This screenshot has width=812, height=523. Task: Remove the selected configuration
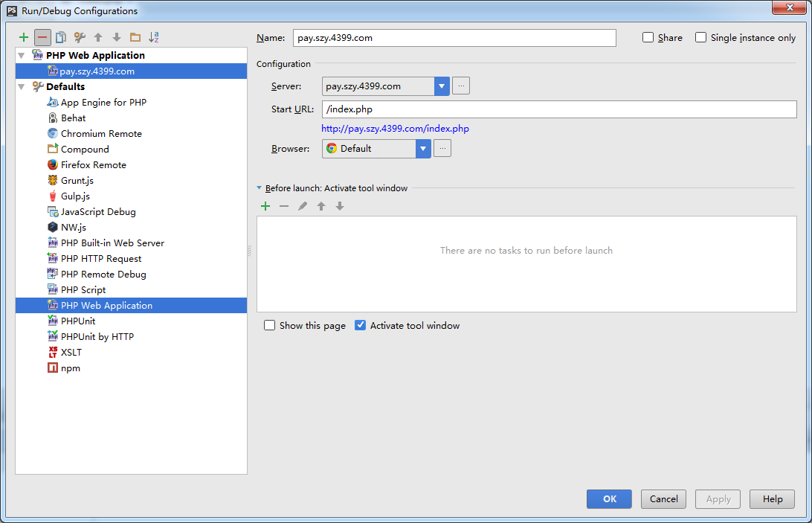[43, 37]
